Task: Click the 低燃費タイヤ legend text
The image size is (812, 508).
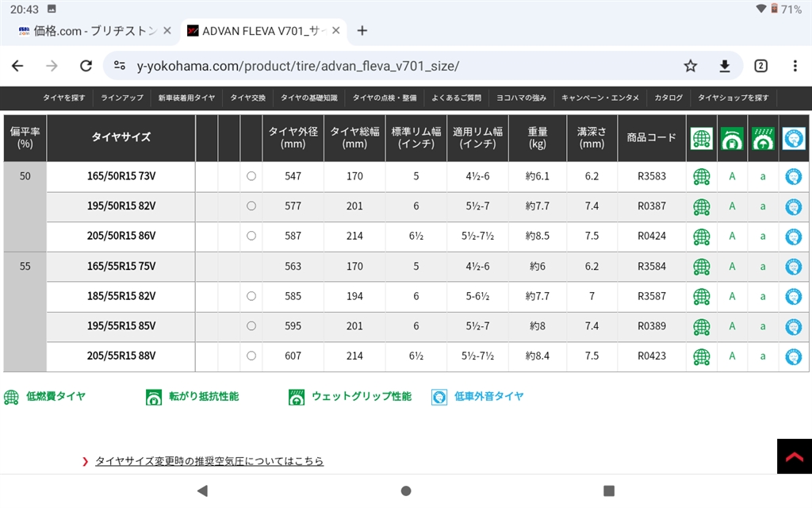Action: pos(56,397)
